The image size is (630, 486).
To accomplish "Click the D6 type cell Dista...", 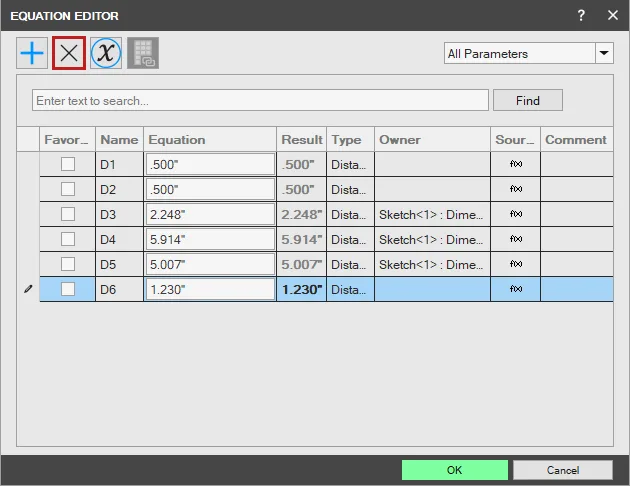I will pyautogui.click(x=350, y=289).
